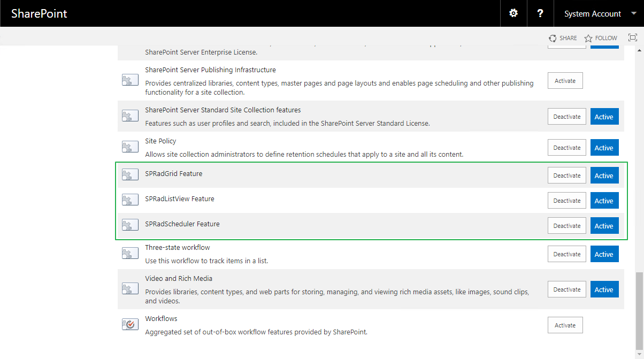Image resolution: width=644 pixels, height=359 pixels.
Task: Select the 'SPRadListView Feature' title text
Action: tap(180, 199)
